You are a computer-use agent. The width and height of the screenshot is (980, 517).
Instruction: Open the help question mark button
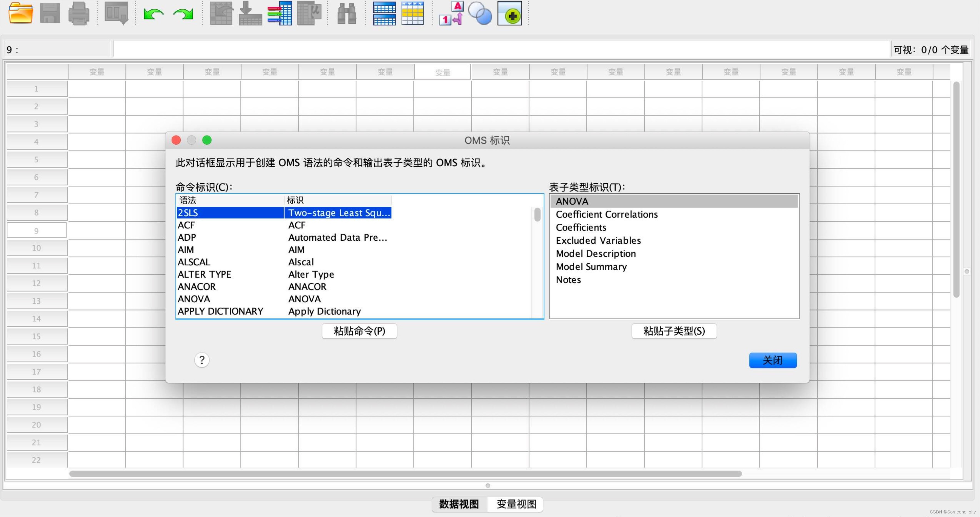[x=202, y=360]
